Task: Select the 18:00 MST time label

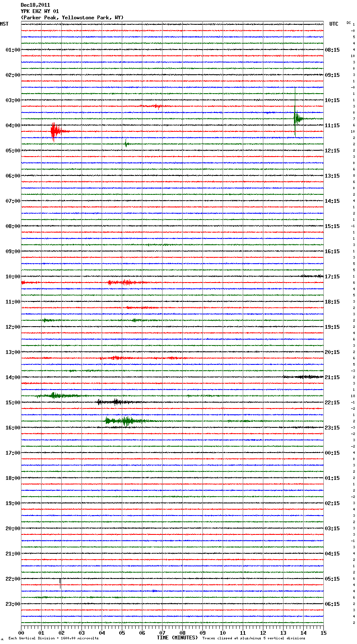Action: point(13,478)
